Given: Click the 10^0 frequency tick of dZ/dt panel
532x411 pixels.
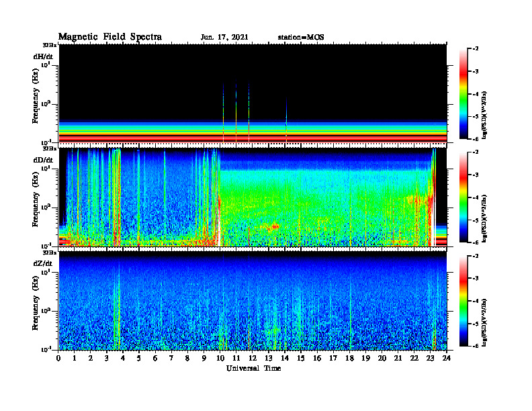Looking at the screenshot, I should 46,311.
